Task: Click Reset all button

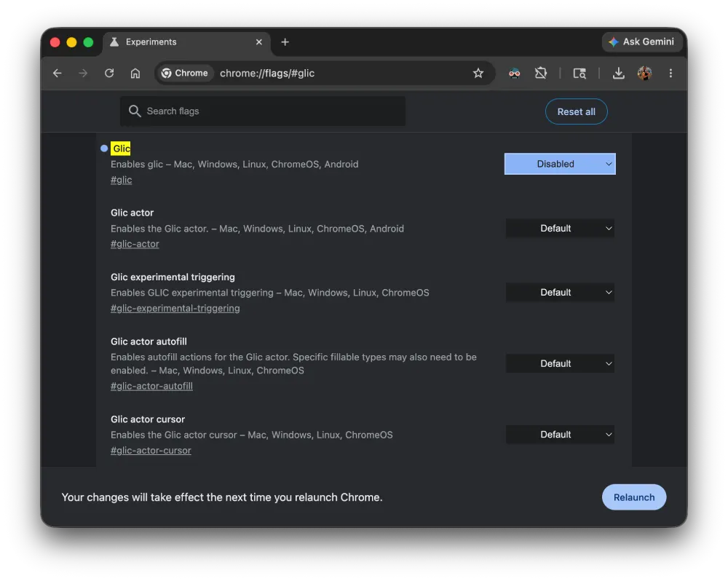Action: (576, 111)
